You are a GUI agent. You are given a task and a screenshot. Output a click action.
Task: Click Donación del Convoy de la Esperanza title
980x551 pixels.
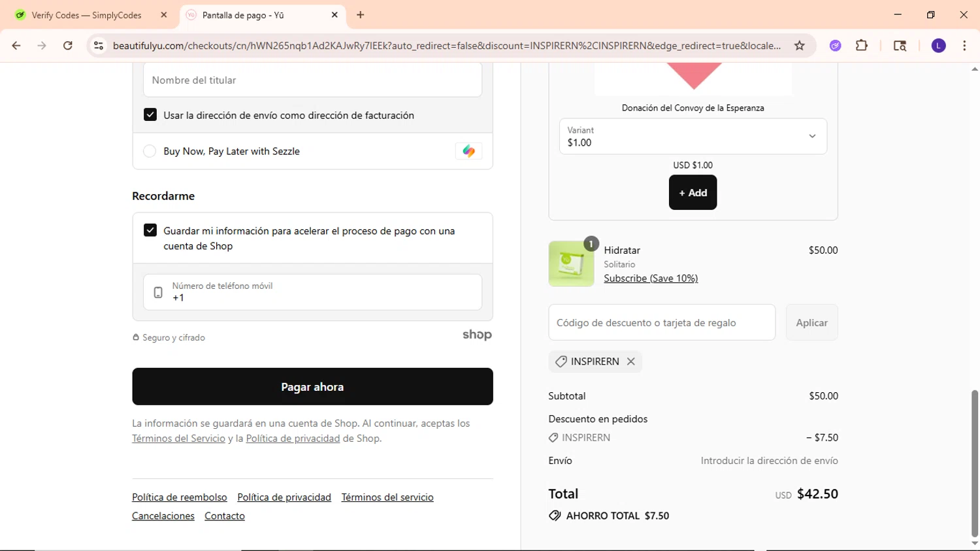click(693, 108)
